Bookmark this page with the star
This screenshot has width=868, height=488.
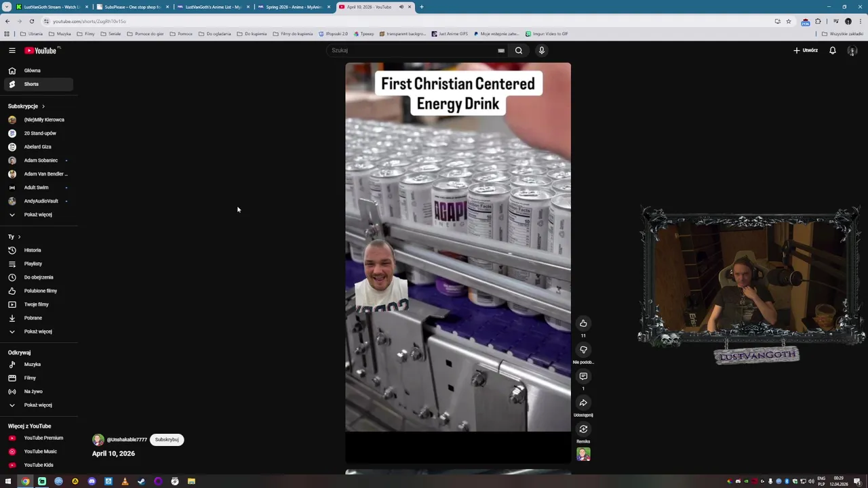point(788,21)
